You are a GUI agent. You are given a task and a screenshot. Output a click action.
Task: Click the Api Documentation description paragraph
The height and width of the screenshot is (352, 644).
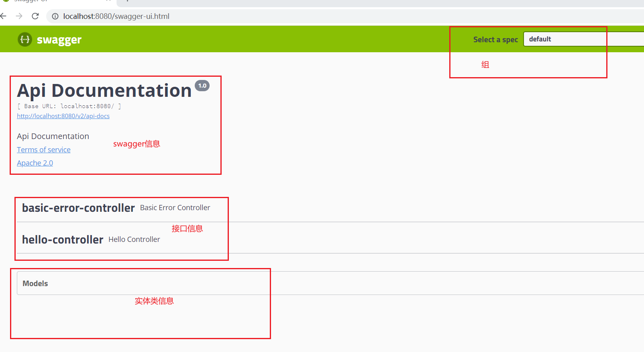click(x=53, y=136)
